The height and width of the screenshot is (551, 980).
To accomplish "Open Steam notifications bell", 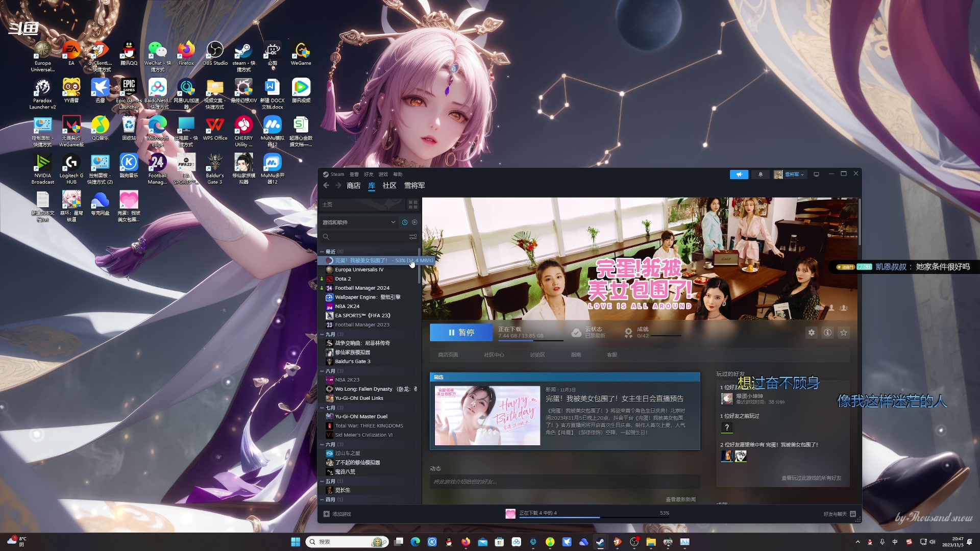I will coord(761,174).
